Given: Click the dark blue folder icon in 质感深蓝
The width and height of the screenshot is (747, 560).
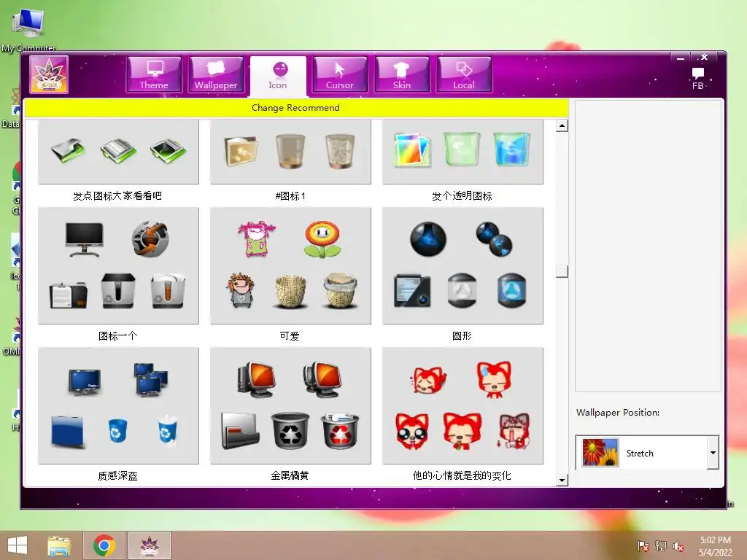Looking at the screenshot, I should 68,432.
